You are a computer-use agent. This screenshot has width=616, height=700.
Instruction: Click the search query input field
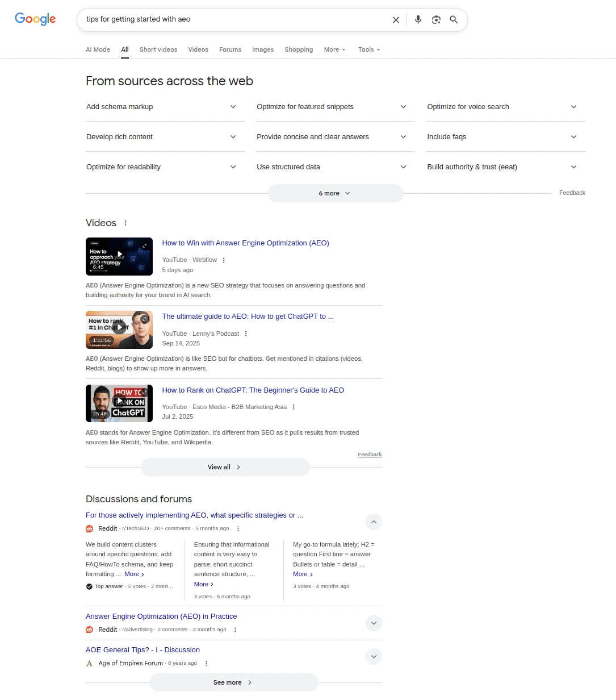click(x=235, y=19)
